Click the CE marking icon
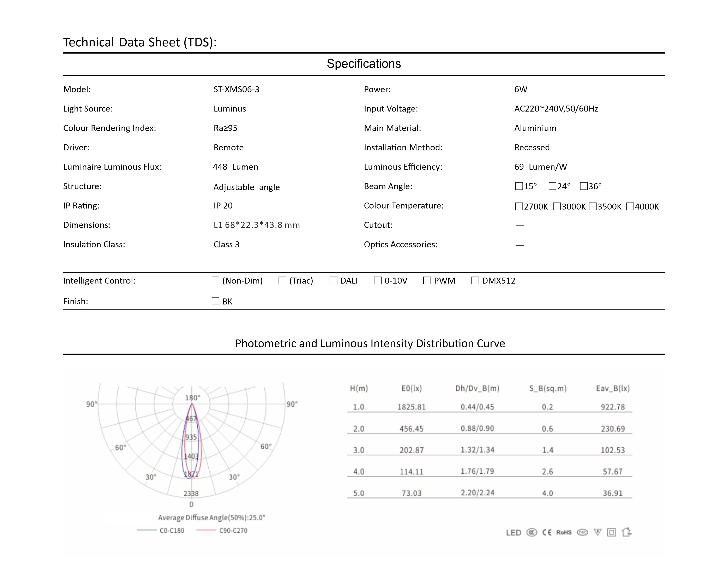Screen dimensions: 726x588 [x=547, y=533]
